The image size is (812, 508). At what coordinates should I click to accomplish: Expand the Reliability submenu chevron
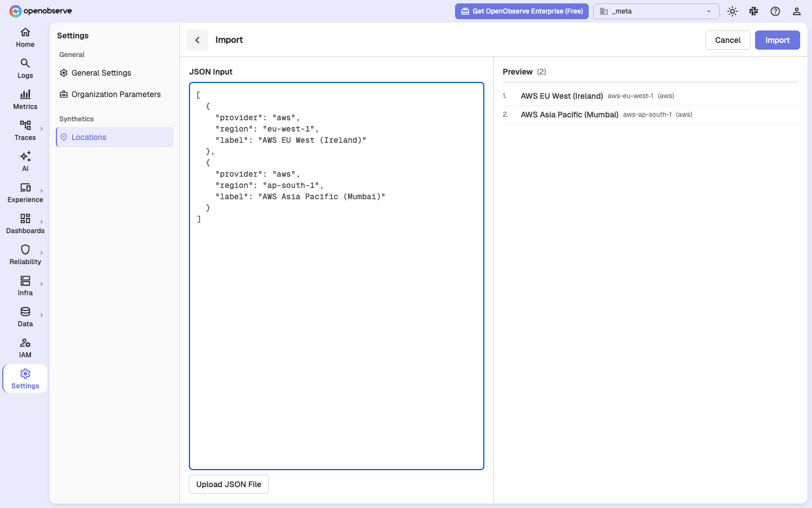click(42, 253)
